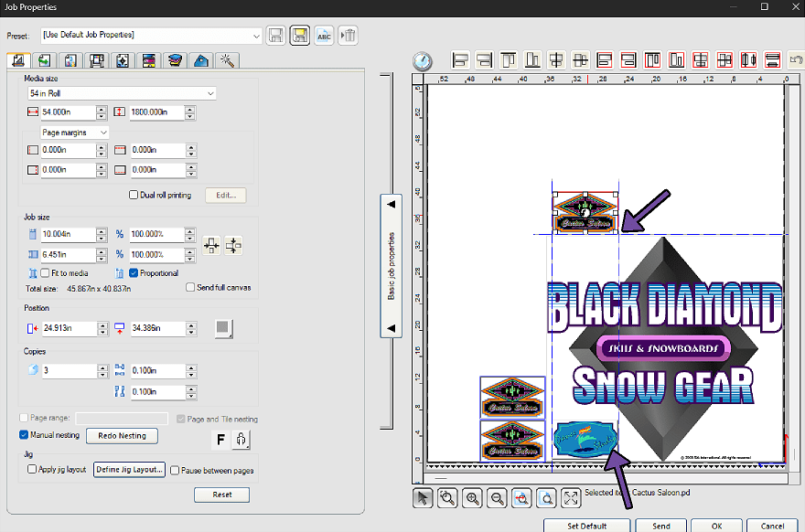Click the Redo Nesting button

[x=123, y=435]
